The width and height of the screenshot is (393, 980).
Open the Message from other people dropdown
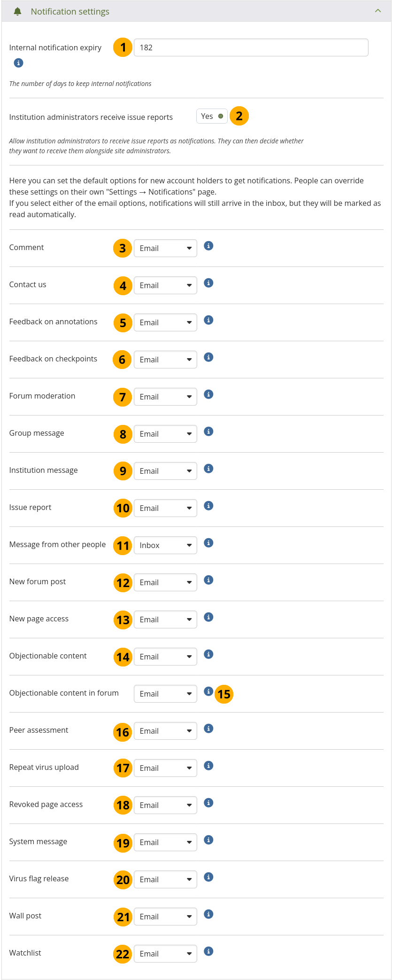click(x=165, y=545)
